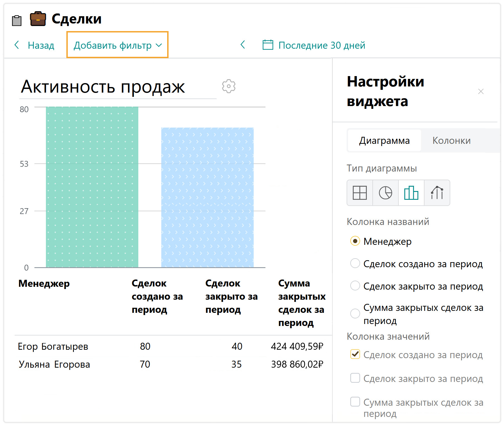Close the Настройки виджета panel

coord(481,91)
